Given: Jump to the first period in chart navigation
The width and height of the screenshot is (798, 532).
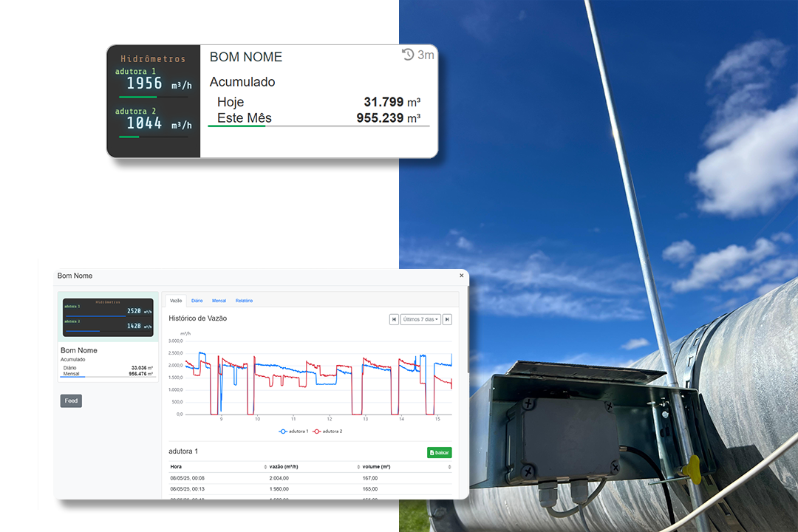Looking at the screenshot, I should (x=394, y=319).
